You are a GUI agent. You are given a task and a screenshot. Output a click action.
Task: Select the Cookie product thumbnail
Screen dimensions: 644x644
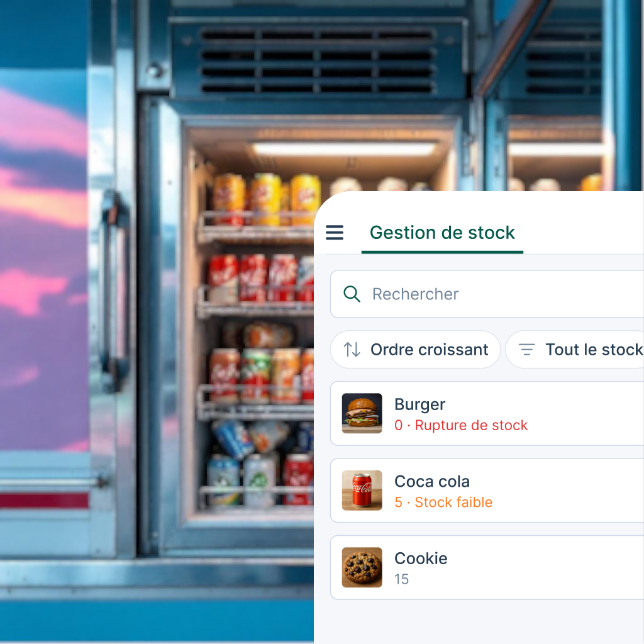click(362, 567)
